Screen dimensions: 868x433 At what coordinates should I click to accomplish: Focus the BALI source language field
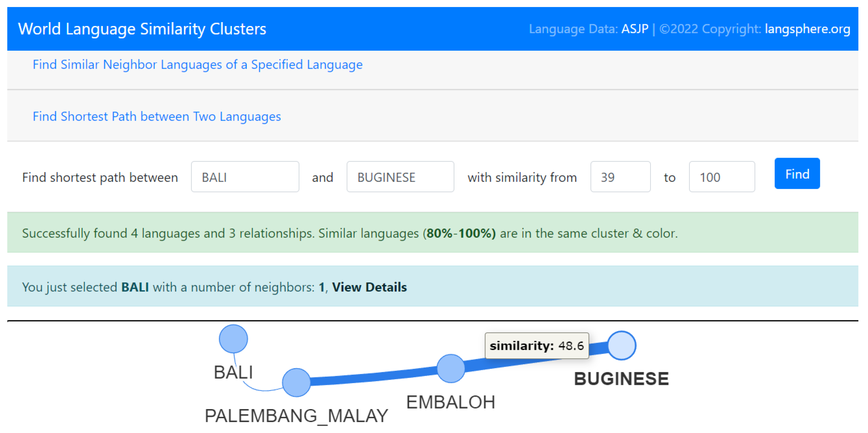245,177
